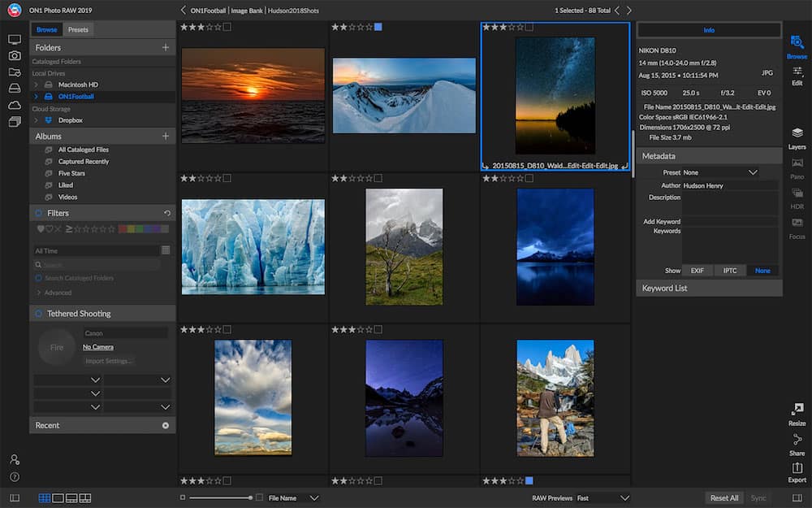Switch to the Presets tab
Screen dimensions: 812x508
click(78, 30)
